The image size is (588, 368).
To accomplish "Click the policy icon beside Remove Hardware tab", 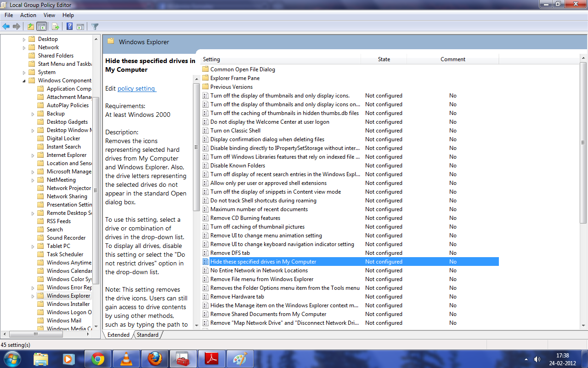I will [x=206, y=297].
